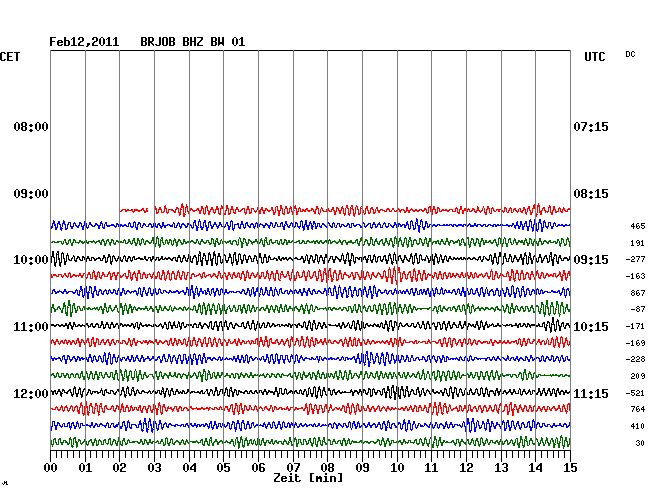This screenshot has width=650, height=494.
Task: Click minute tick label 03
Action: pyautogui.click(x=154, y=468)
